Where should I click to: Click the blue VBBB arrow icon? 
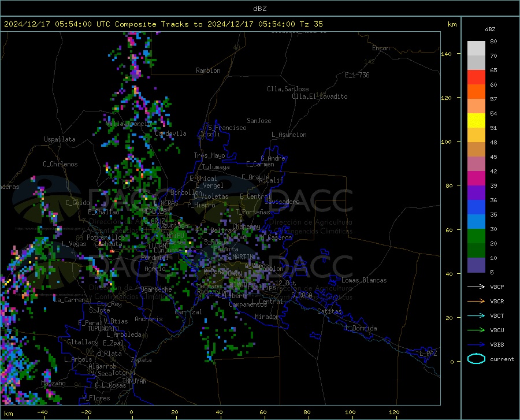tap(476, 344)
